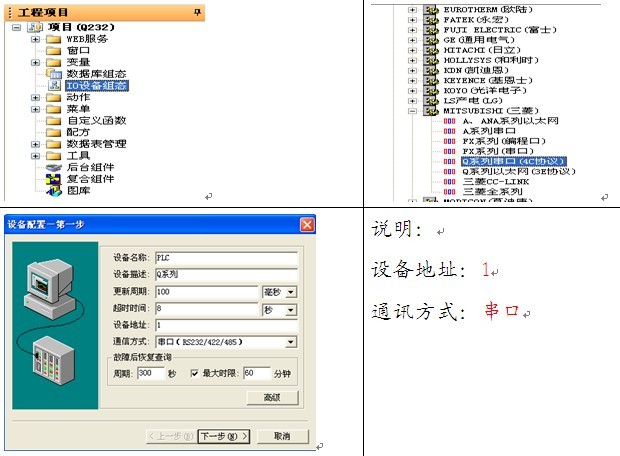620x456 pixels.
Task: Click the 后台组件 icon
Action: coord(53,167)
